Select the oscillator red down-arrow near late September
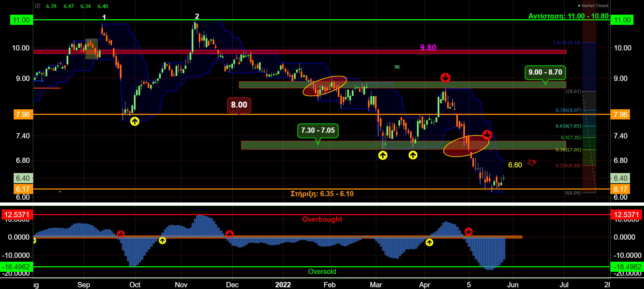 (121, 234)
